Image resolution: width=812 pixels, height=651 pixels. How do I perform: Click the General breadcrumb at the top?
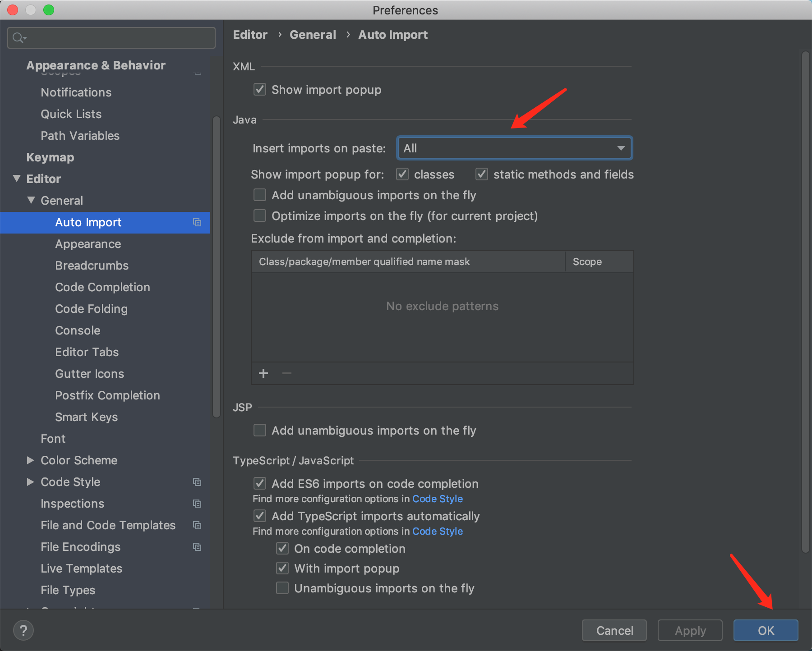pyautogui.click(x=313, y=34)
